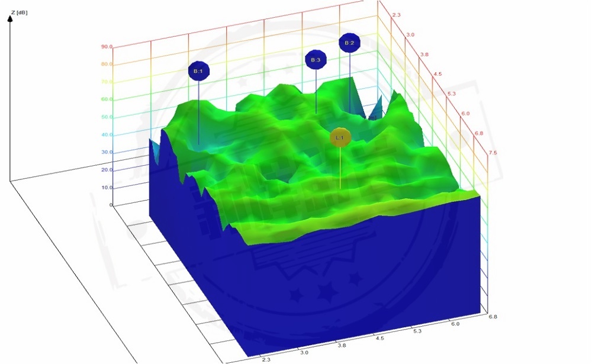Screen dimensions: 592x364
Task: Click the 4.5 tick on bottom axis
Action: point(379,339)
